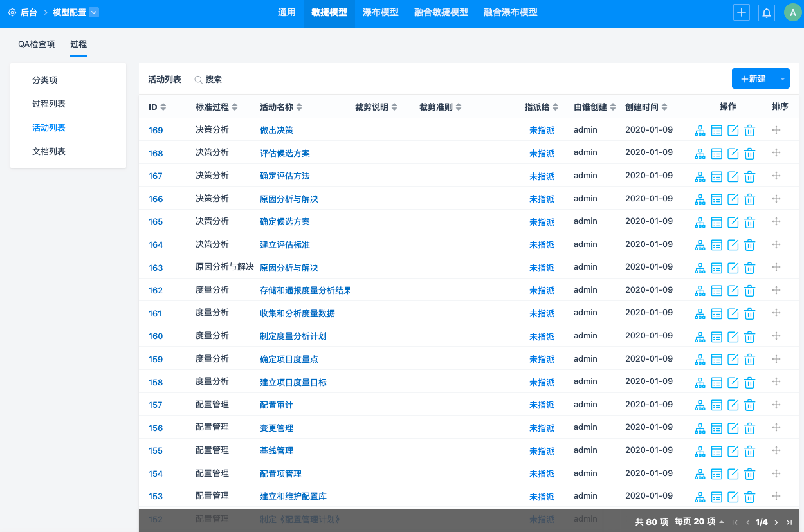Switch to the QA检查项 tab
This screenshot has width=804, height=532.
(x=36, y=44)
